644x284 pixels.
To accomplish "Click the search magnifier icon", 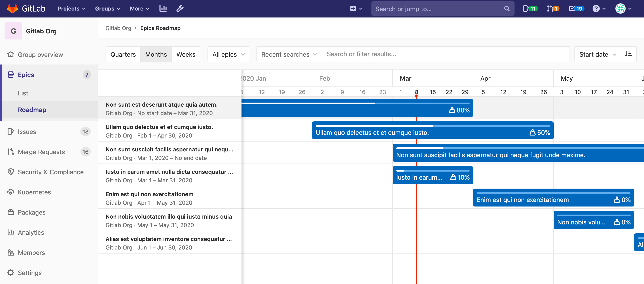I will pyautogui.click(x=506, y=9).
